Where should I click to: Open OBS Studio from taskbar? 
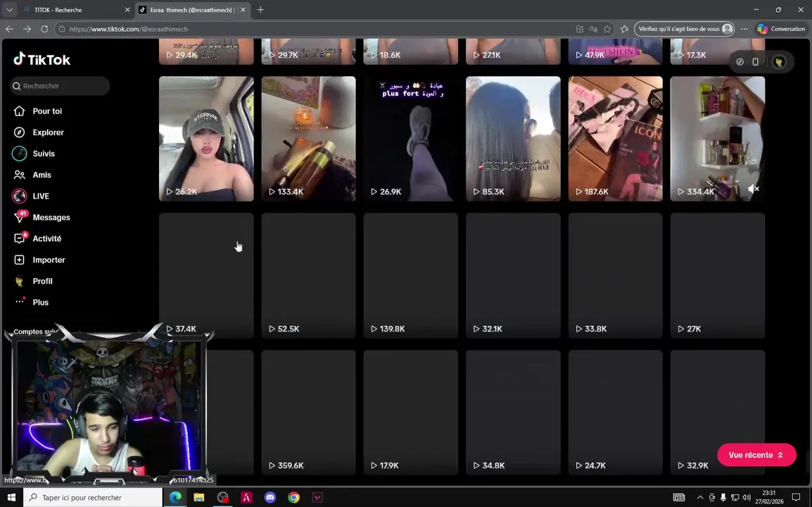tap(222, 498)
